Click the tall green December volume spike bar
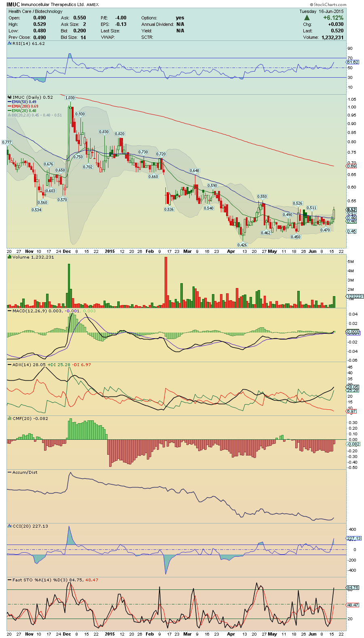The height and width of the screenshot is (638, 364). 69,286
